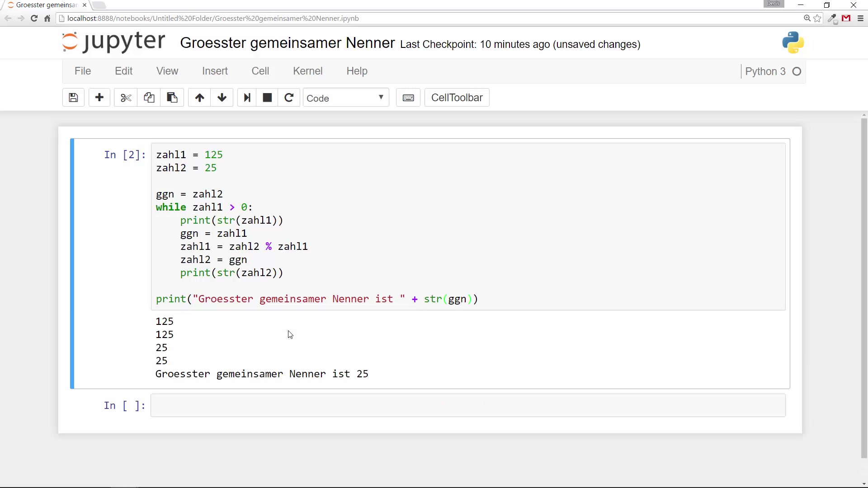This screenshot has width=868, height=488.
Task: Click the empty input cell below output
Action: pyautogui.click(x=468, y=405)
